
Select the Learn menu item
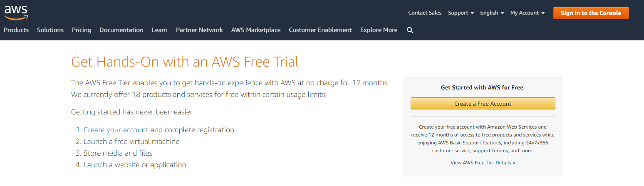pos(160,30)
